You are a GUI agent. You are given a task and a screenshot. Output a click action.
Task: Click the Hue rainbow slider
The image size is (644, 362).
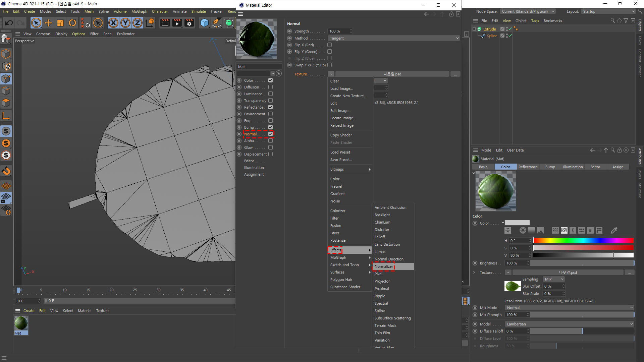tap(583, 240)
